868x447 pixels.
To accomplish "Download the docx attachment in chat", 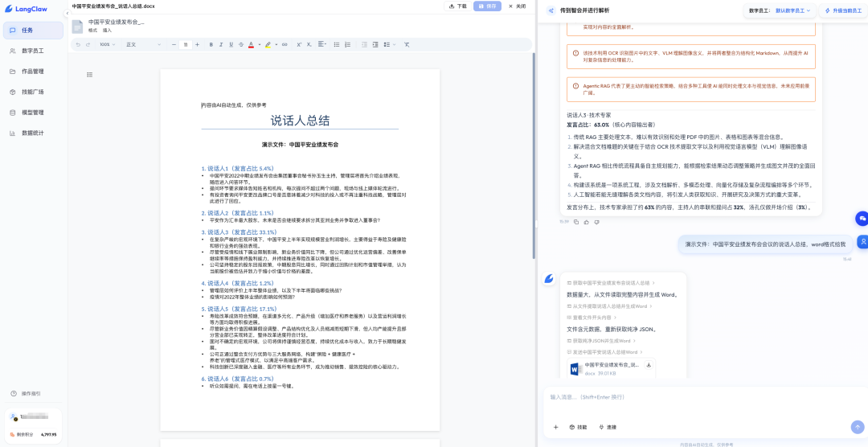I will (649, 365).
